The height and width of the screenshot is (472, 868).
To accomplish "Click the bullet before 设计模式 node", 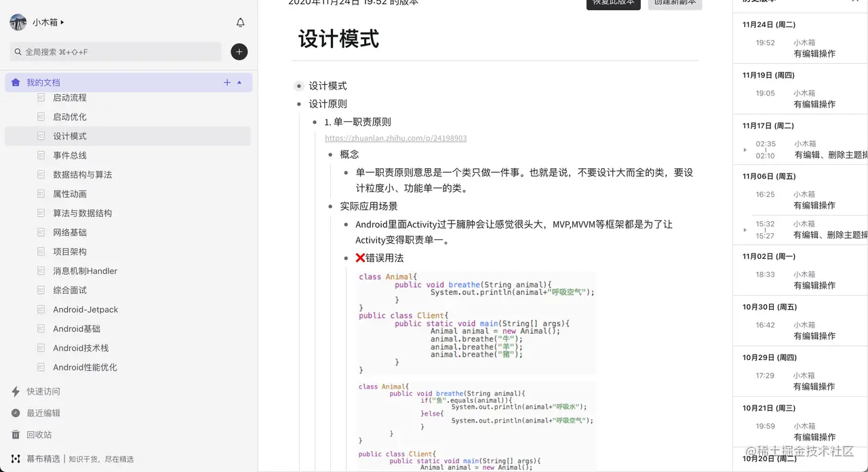I will 299,86.
